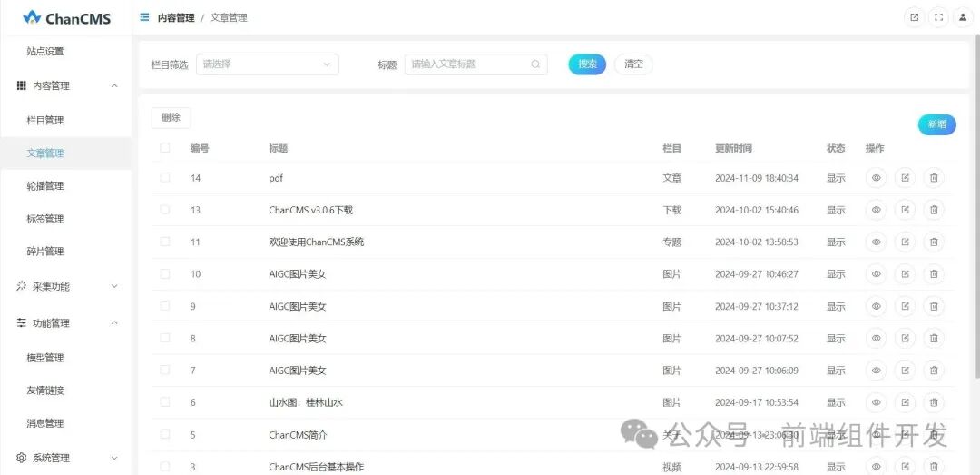Edit ChanCMS后台基本操作 article

point(905,466)
